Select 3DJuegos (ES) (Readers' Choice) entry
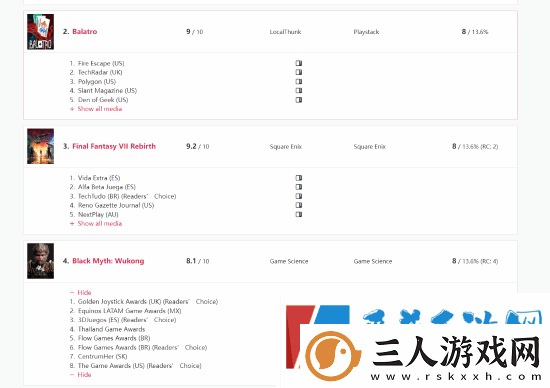The image size is (550, 388). click(x=127, y=320)
